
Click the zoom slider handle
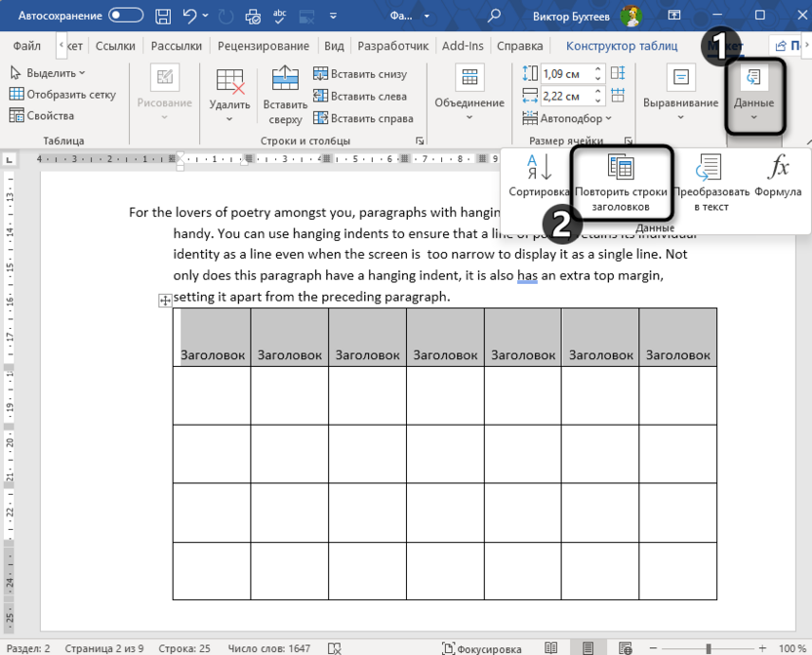708,648
